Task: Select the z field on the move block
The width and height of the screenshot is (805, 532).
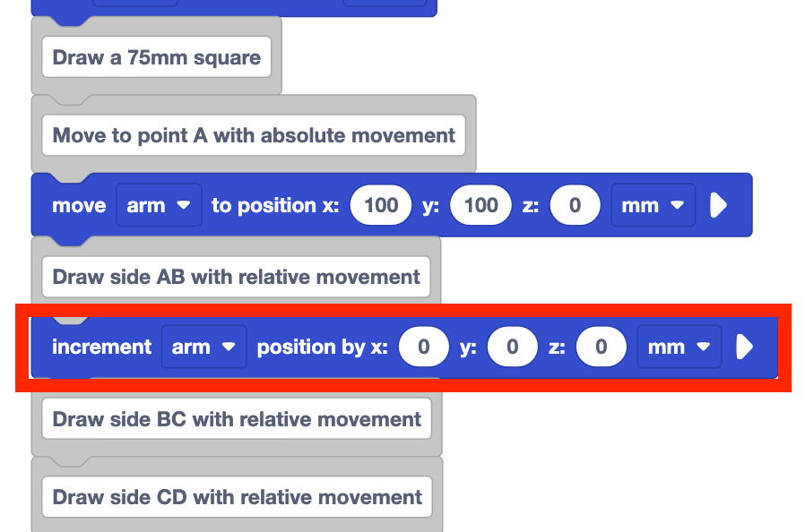Action: click(575, 205)
